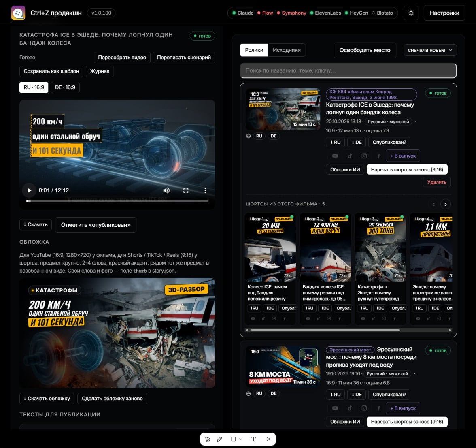Click Переписать сценарий
The height and width of the screenshot is (448, 476).
(x=184, y=58)
